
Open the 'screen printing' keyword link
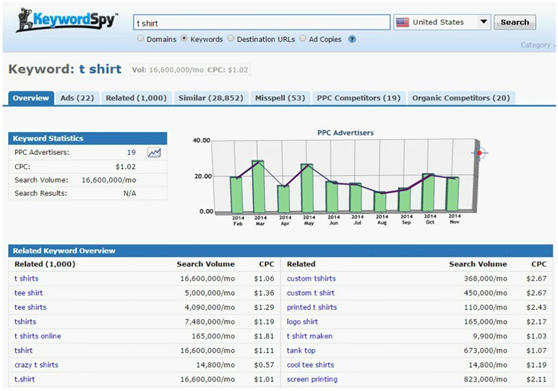click(312, 379)
